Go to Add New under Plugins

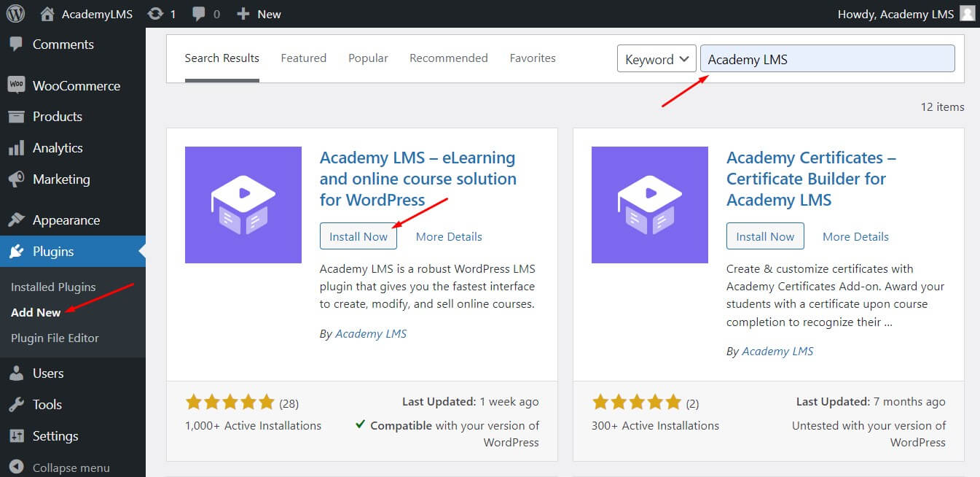(x=34, y=312)
